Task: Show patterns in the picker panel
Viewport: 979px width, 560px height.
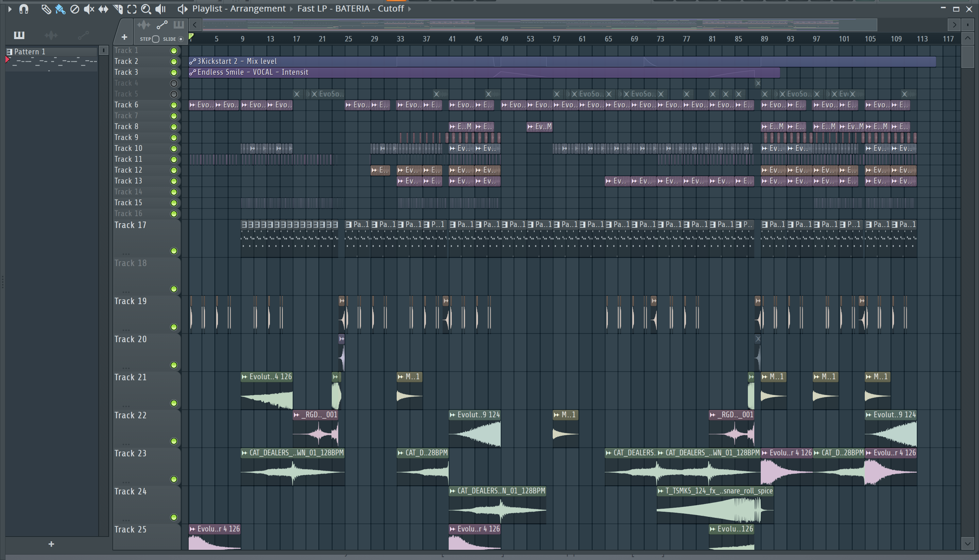Action: tap(19, 35)
